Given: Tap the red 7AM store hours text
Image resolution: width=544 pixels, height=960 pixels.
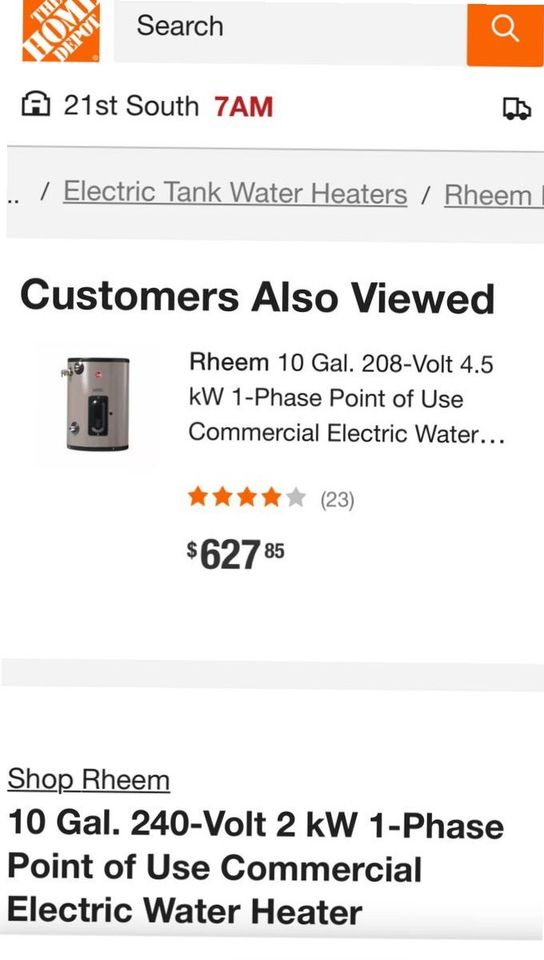Looking at the screenshot, I should click(x=243, y=107).
